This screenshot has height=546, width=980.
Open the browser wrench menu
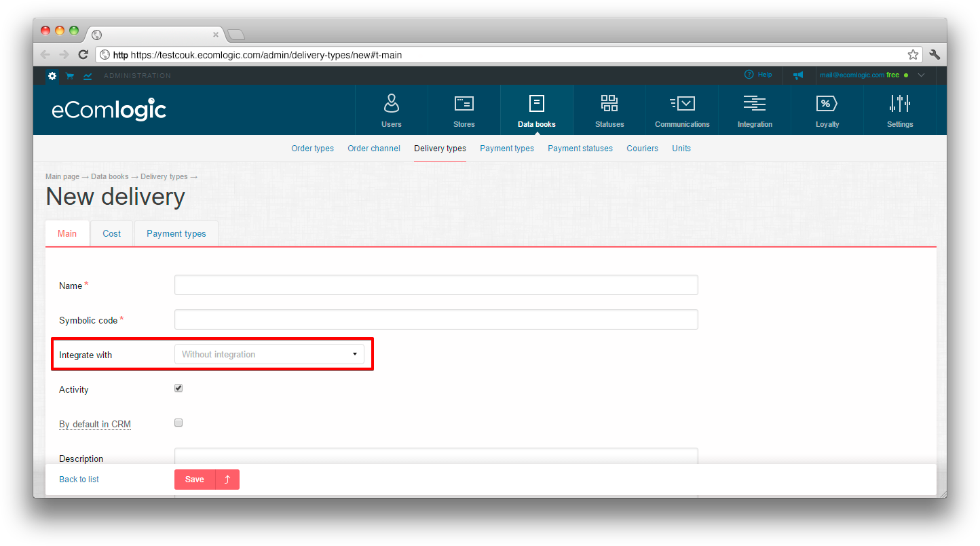[x=935, y=55]
